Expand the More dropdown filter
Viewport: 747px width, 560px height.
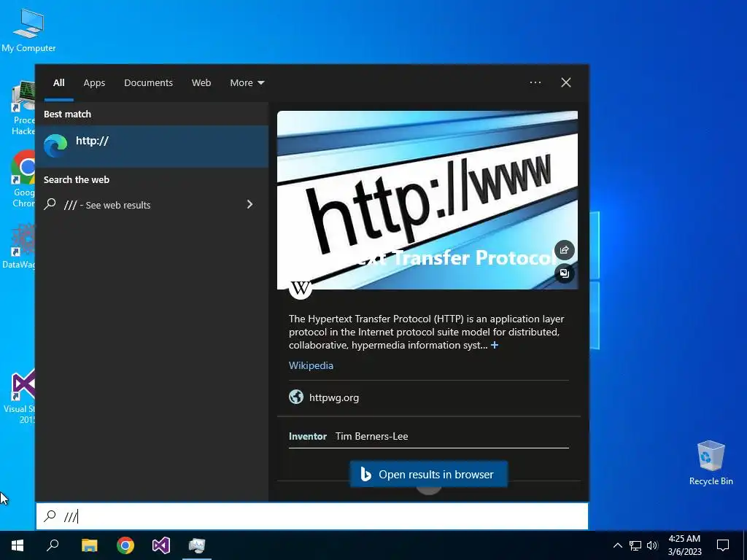point(247,82)
